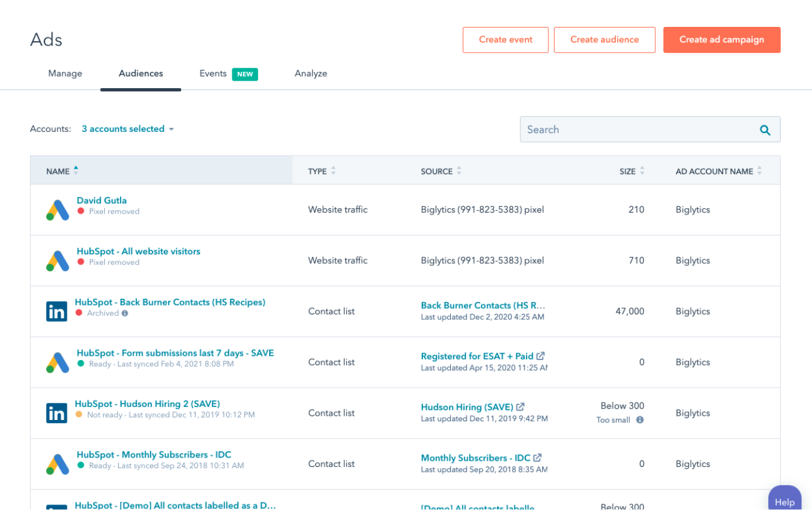Open Back Burner Contacts source list link
This screenshot has height=525, width=812.
pos(483,306)
